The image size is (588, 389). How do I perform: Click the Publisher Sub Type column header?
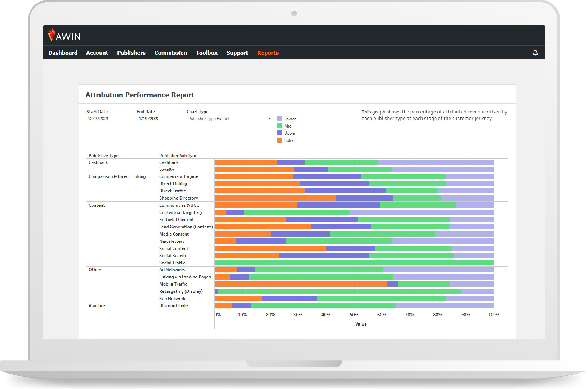pos(178,156)
